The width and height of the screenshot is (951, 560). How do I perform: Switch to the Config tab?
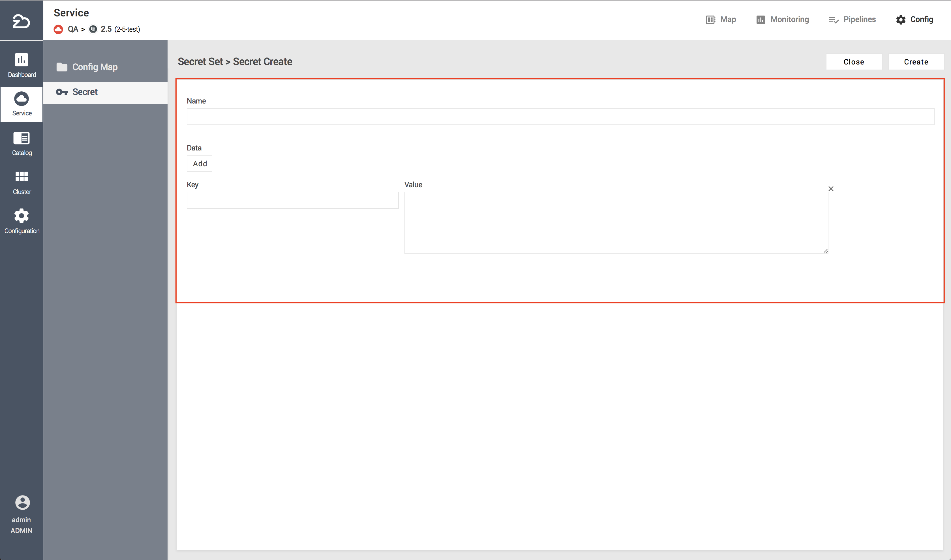914,20
